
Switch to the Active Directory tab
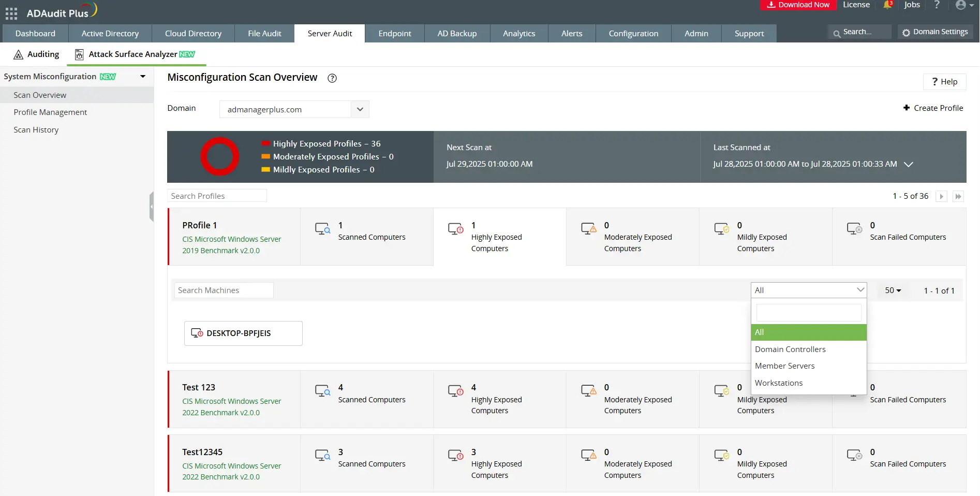click(x=110, y=34)
